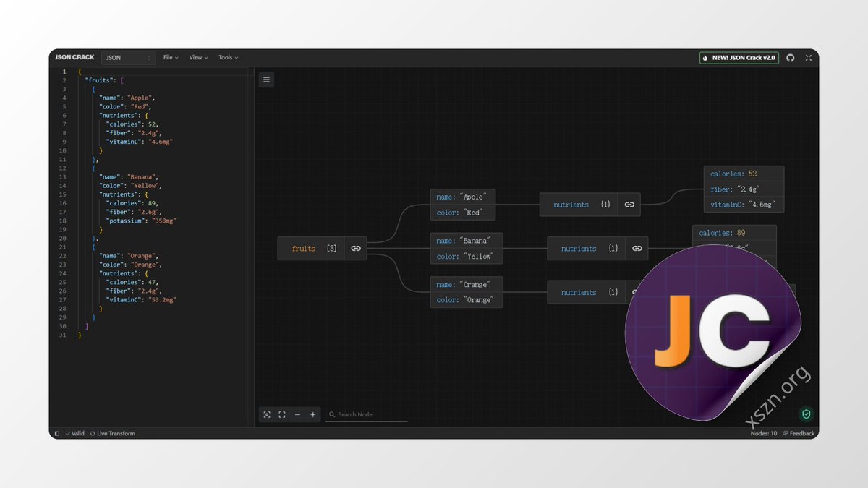Click link icon on Banana's nutrients node
868x488 pixels.
pyautogui.click(x=637, y=248)
